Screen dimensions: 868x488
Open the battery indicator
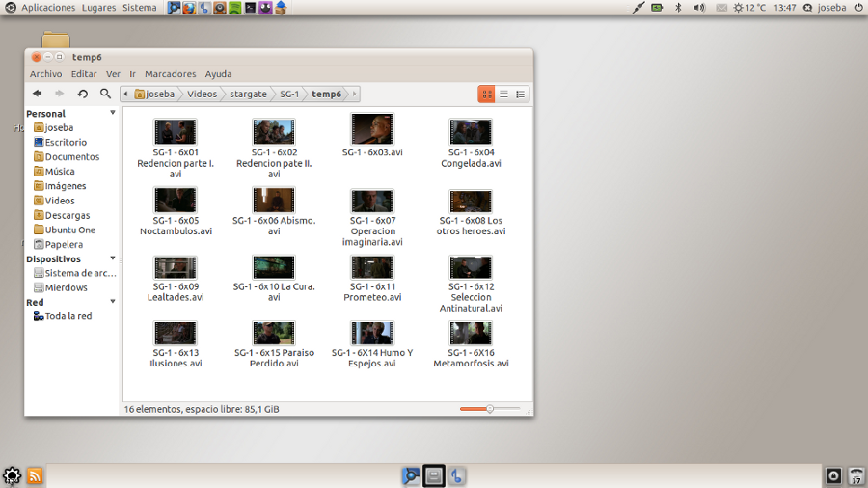pos(657,8)
